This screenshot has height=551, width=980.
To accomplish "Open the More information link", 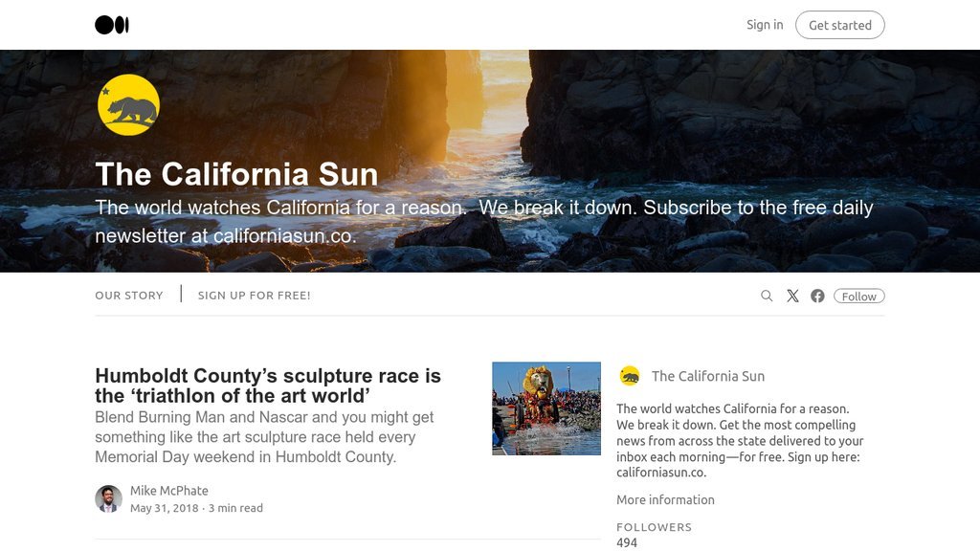I will coord(666,499).
